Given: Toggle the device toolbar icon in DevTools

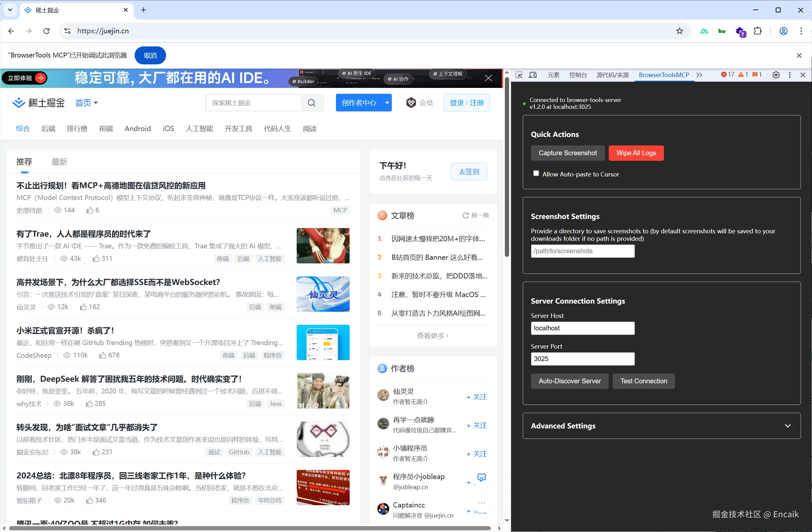Looking at the screenshot, I should (533, 75).
